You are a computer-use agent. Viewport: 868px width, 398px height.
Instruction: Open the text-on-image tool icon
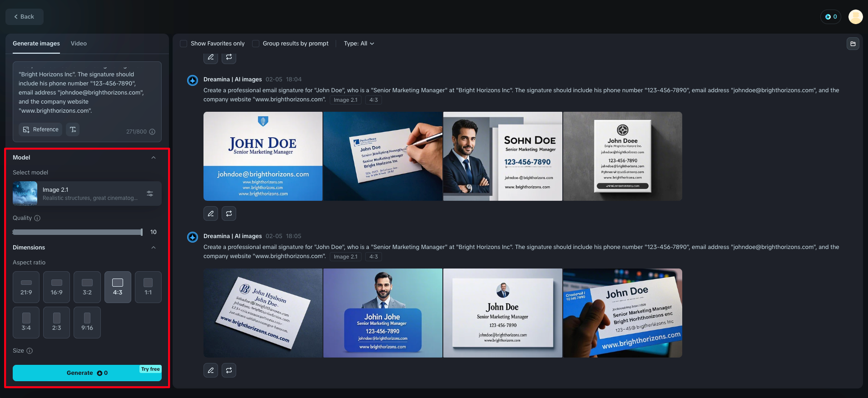[73, 129]
